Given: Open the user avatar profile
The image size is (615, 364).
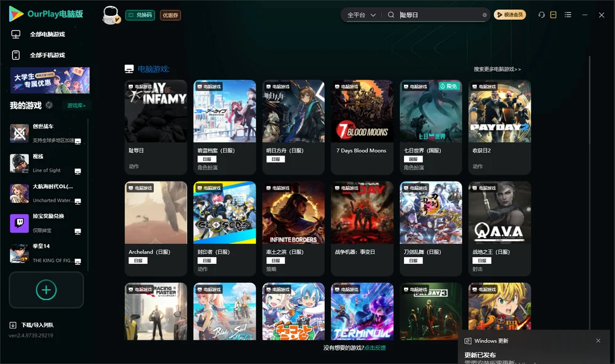Looking at the screenshot, I should (111, 15).
